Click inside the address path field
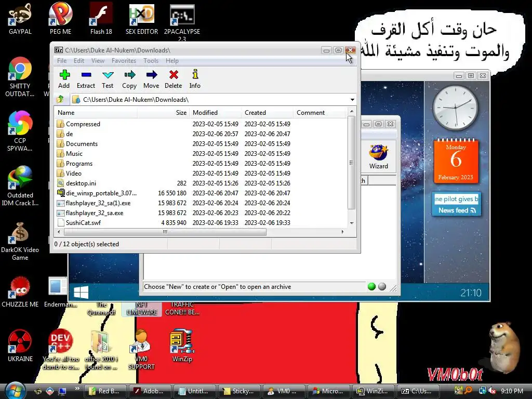 coord(214,99)
